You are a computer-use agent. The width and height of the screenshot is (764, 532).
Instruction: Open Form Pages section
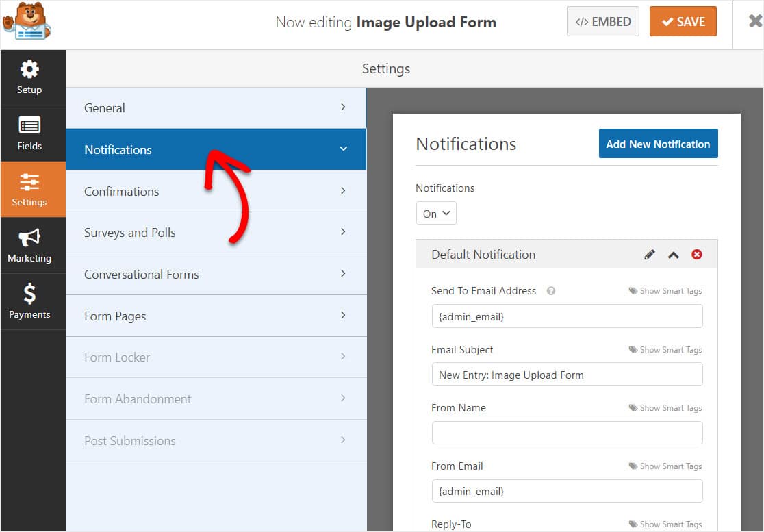click(x=216, y=316)
